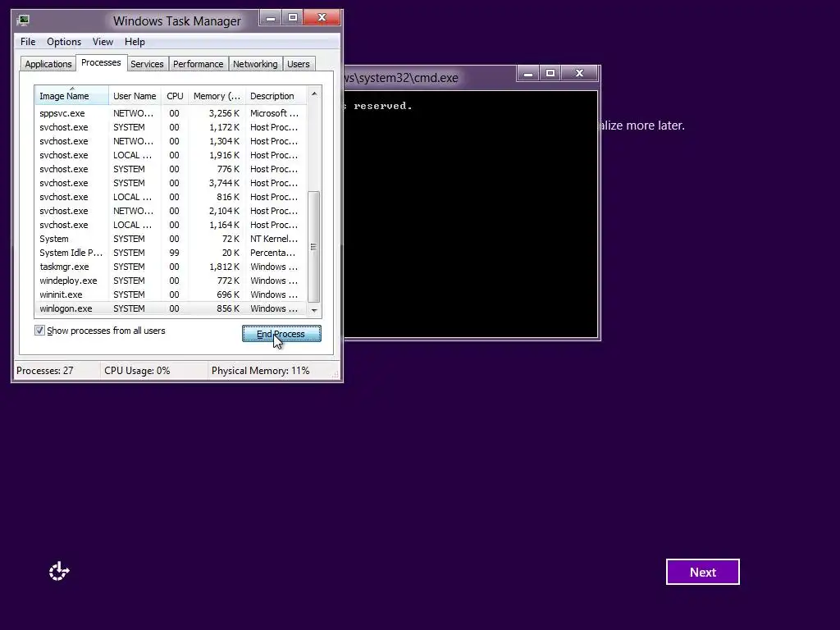Click the Ease of Access icon

point(59,571)
